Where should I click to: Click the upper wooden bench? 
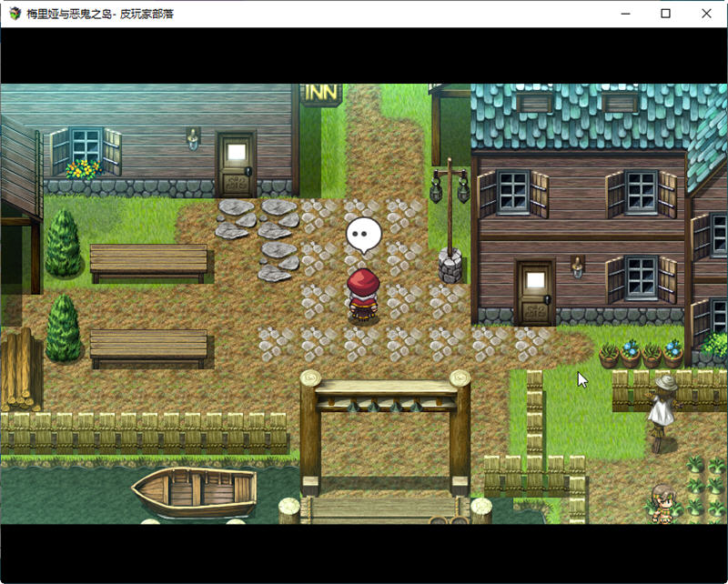pos(148,262)
